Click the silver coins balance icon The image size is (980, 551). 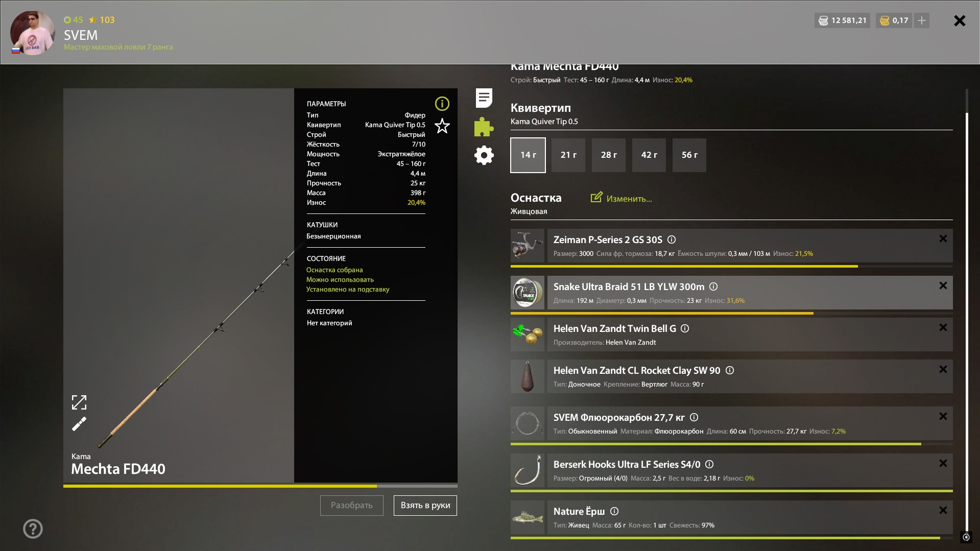pos(823,20)
